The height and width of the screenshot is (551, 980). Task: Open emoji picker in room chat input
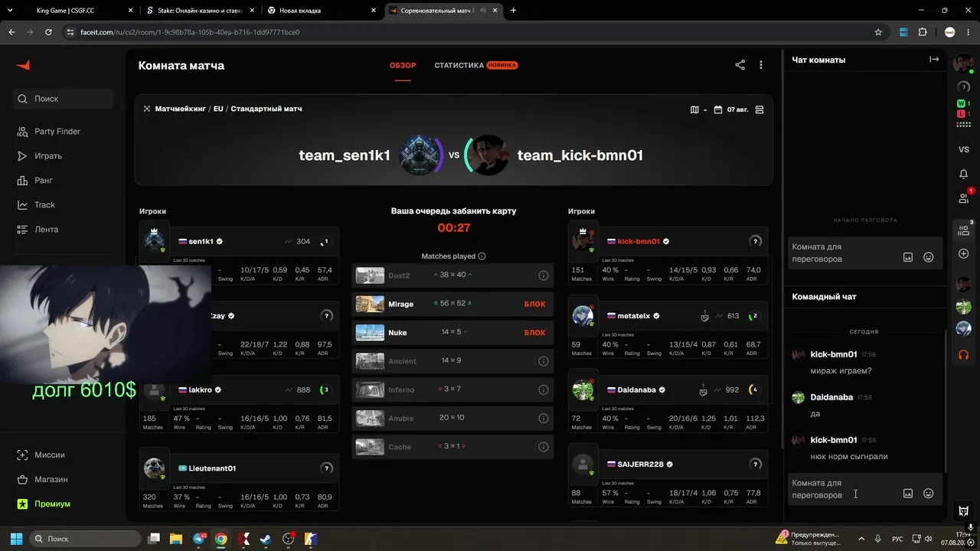click(x=929, y=257)
